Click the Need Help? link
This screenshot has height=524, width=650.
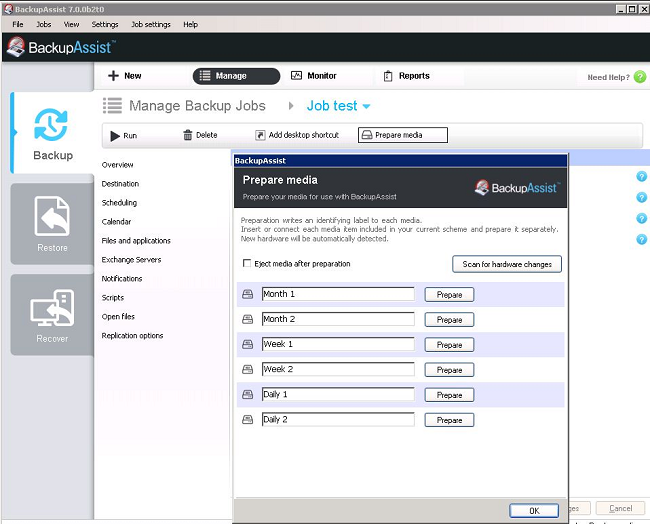608,77
